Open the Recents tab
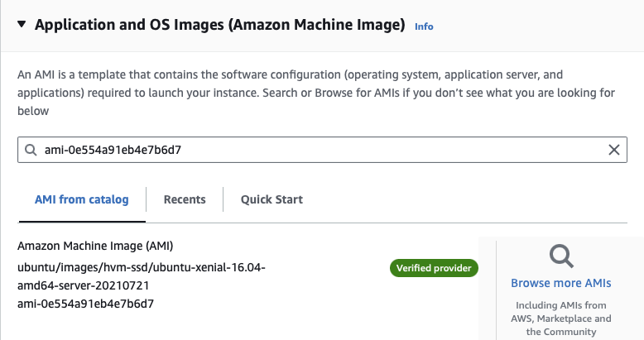This screenshot has height=340, width=644. pyautogui.click(x=185, y=199)
